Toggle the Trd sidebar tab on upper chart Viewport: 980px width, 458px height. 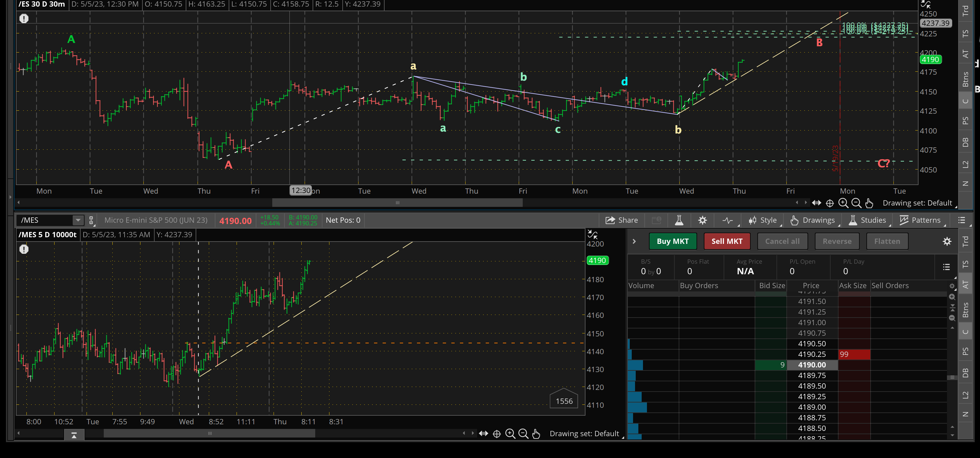coord(965,11)
